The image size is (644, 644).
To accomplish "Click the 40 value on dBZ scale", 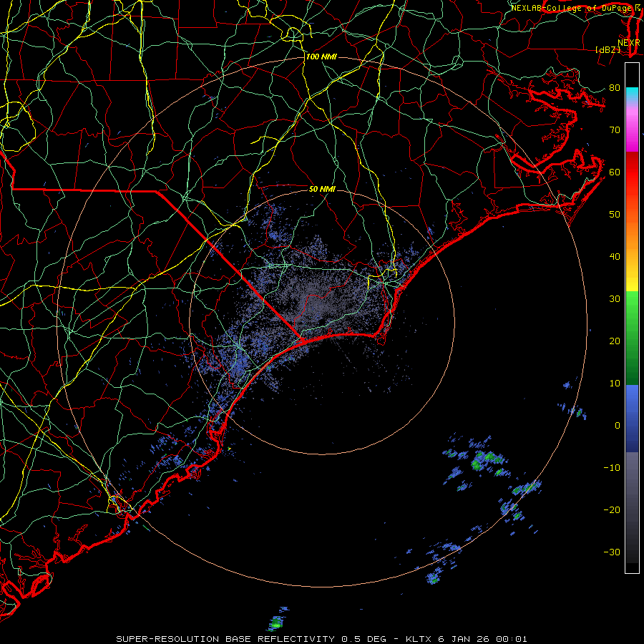I will click(615, 257).
